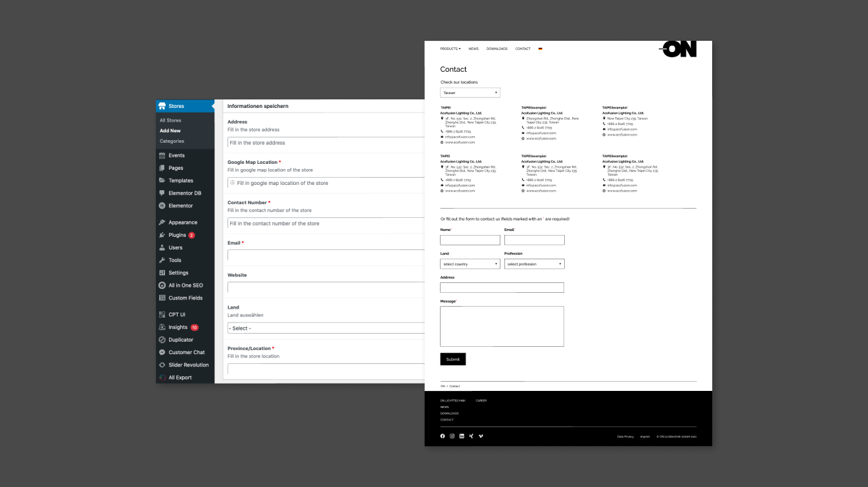Viewport: 868px width, 487px height.
Task: Open Slider Revolution via its refresh icon
Action: [x=162, y=365]
